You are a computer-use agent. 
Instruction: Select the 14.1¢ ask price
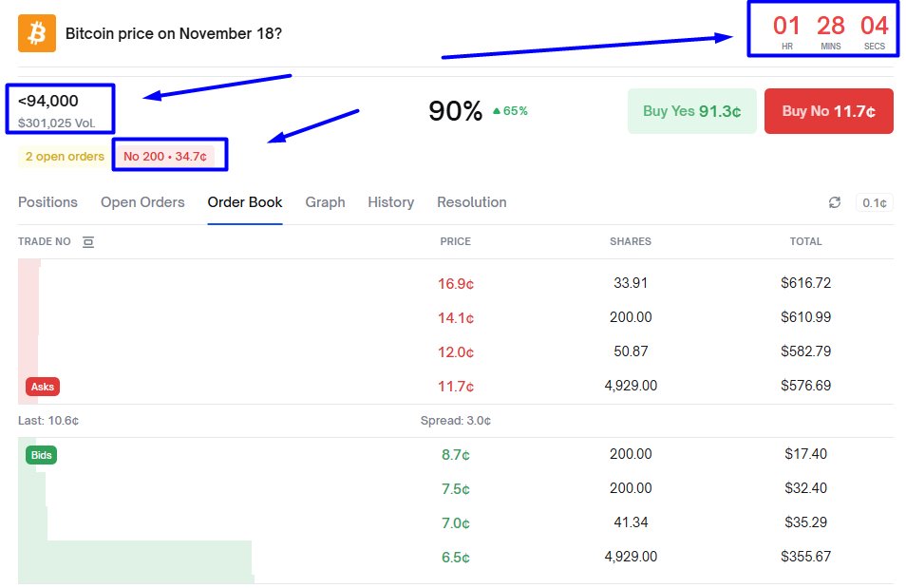pos(455,318)
